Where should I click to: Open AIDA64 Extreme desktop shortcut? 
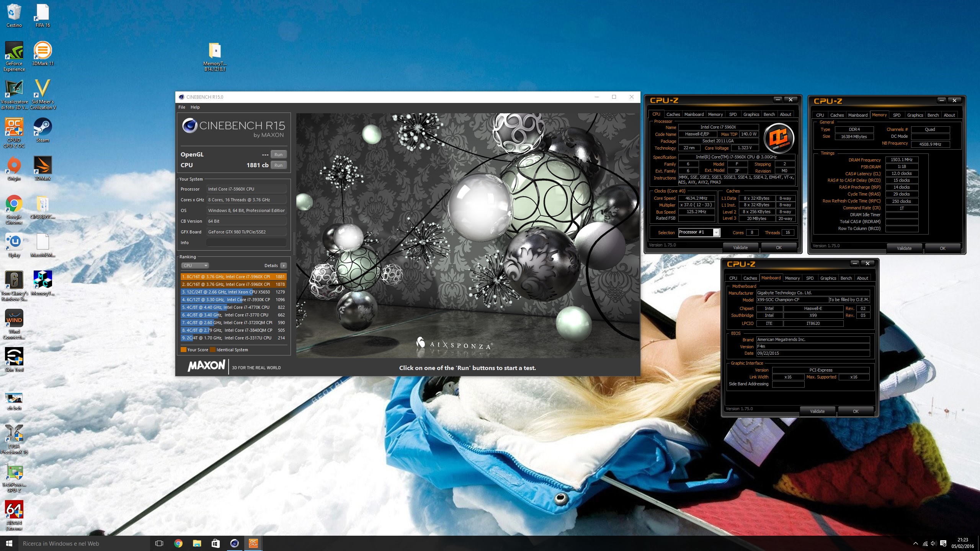tap(14, 515)
